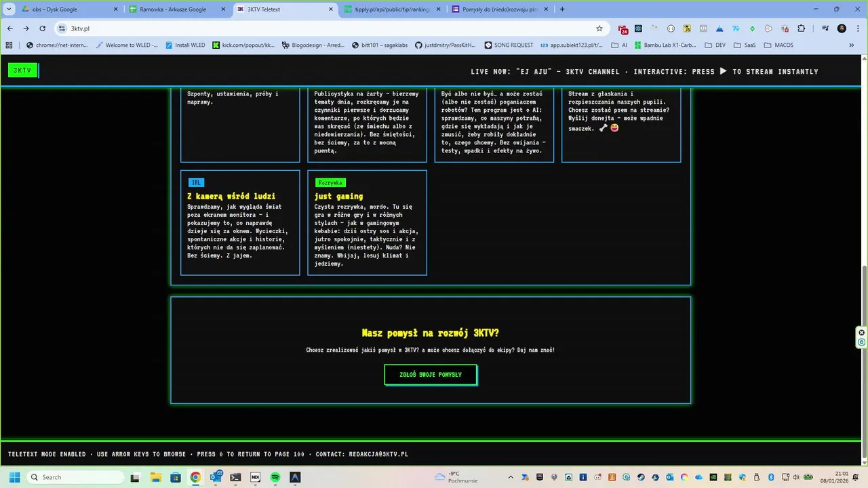
Task: Click the blue 'IRL' tag
Action: [196, 182]
